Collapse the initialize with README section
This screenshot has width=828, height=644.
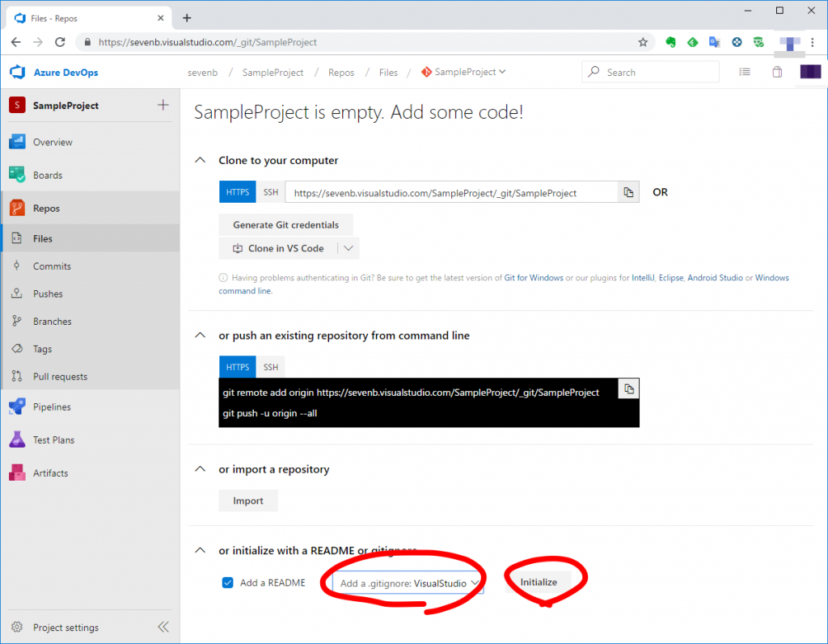201,550
